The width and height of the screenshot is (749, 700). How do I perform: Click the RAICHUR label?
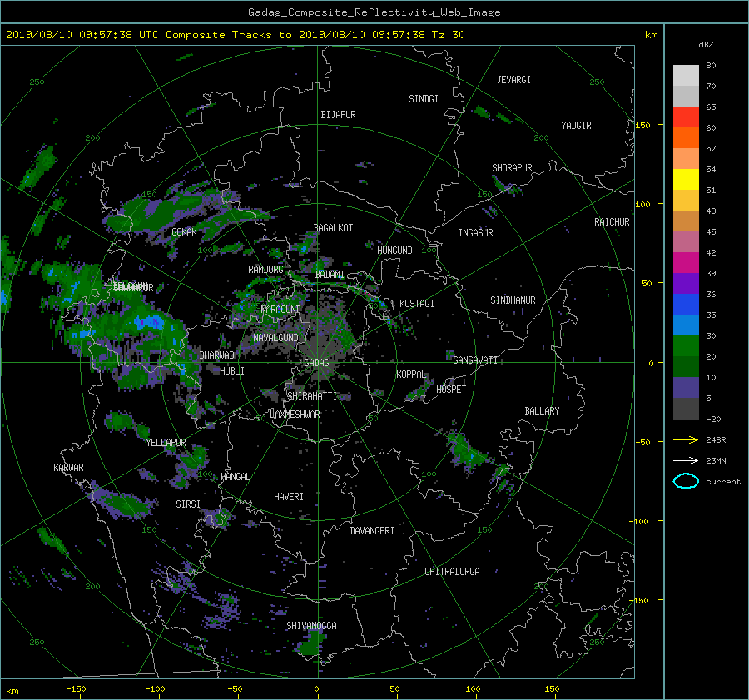(612, 222)
